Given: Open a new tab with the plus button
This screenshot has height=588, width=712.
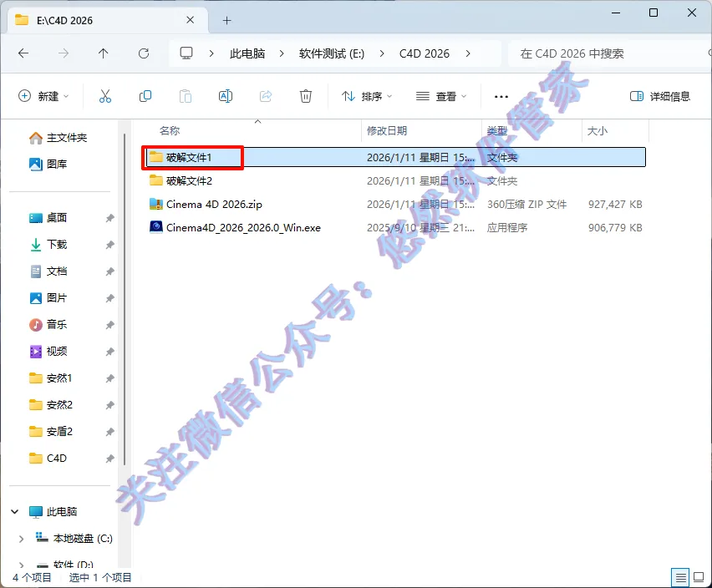Looking at the screenshot, I should 227,20.
